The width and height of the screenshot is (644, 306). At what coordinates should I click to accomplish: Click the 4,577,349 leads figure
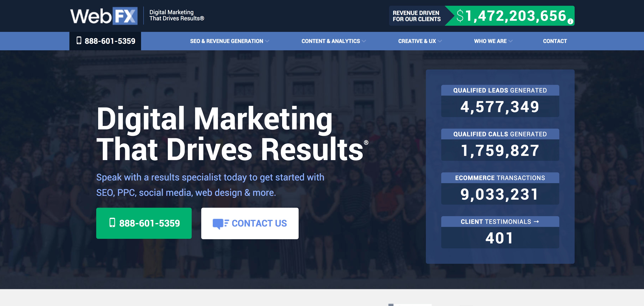click(500, 107)
